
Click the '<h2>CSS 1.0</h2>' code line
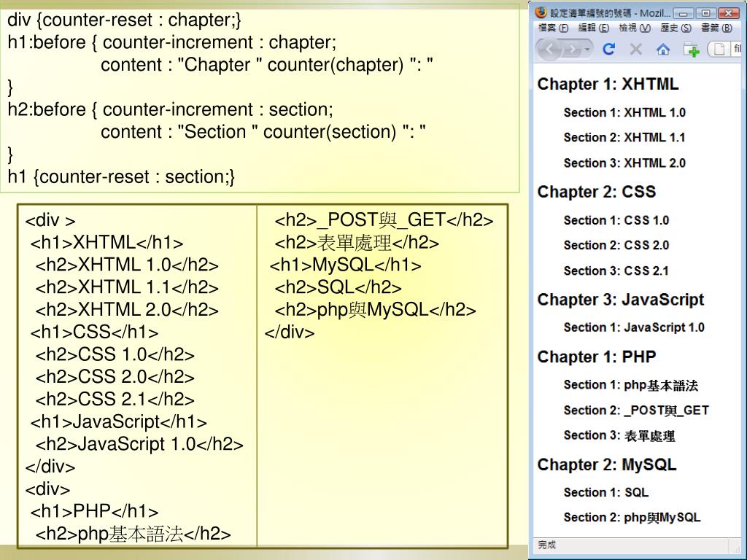click(x=115, y=355)
